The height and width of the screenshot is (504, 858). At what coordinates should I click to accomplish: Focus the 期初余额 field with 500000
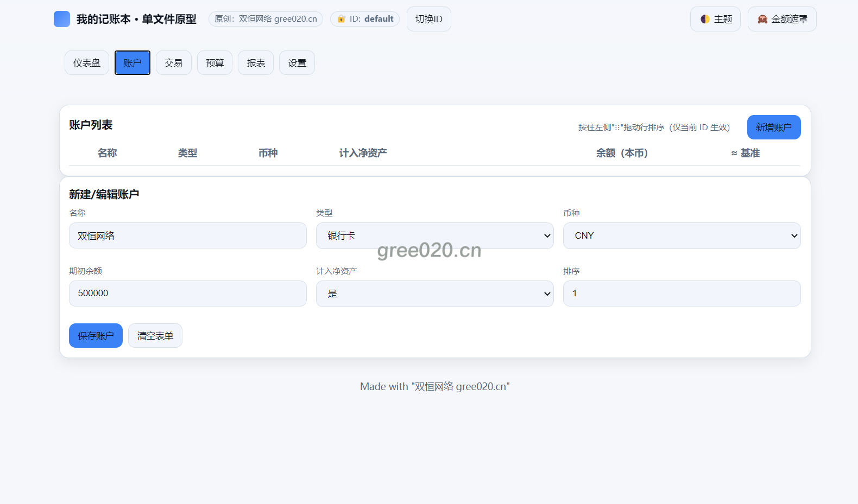point(187,294)
